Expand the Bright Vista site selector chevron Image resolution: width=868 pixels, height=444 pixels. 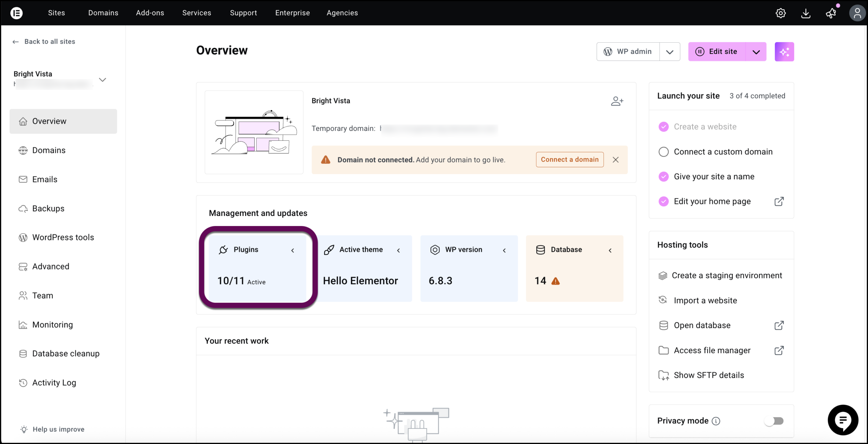pyautogui.click(x=102, y=80)
